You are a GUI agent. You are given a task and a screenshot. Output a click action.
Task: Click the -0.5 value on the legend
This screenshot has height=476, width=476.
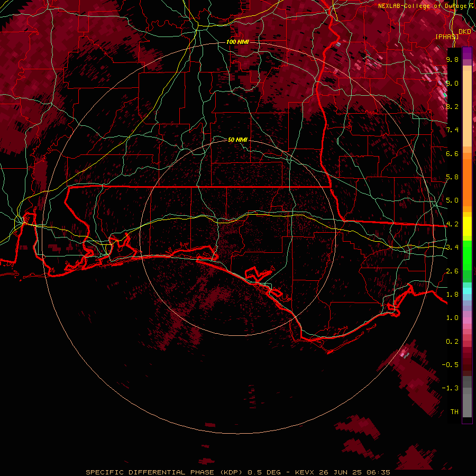coord(450,365)
